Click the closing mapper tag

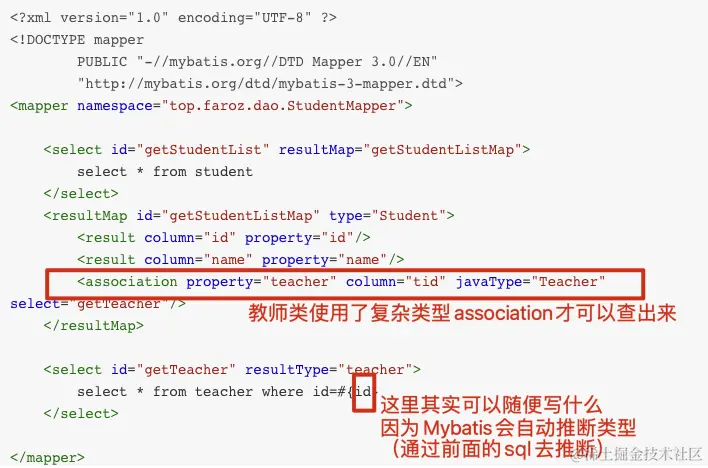coord(47,458)
